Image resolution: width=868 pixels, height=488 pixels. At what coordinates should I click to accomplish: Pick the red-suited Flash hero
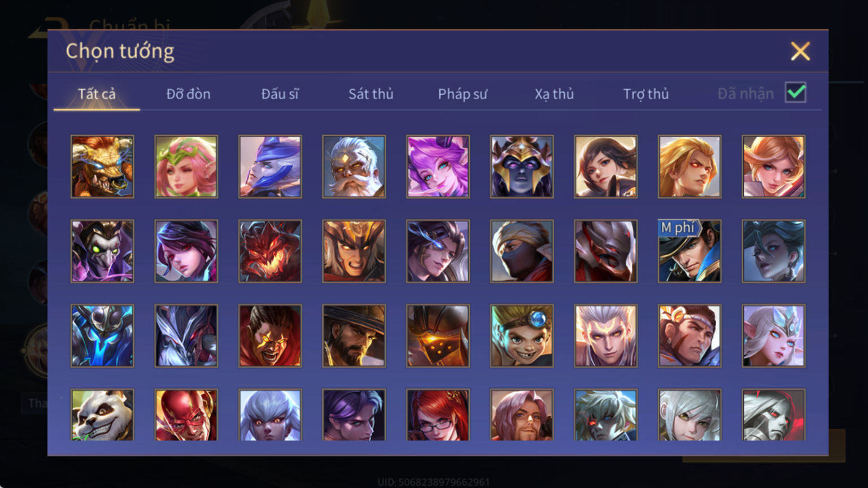[x=186, y=415]
